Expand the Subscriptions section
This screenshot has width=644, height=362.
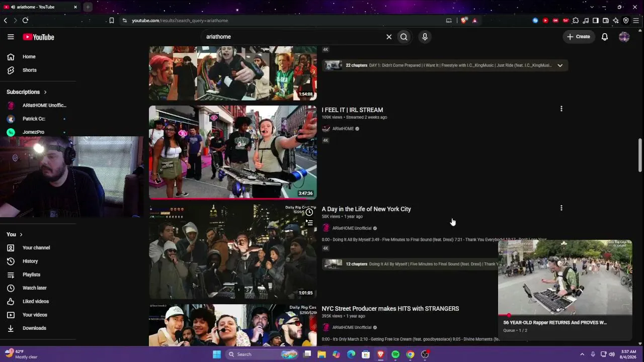27,92
